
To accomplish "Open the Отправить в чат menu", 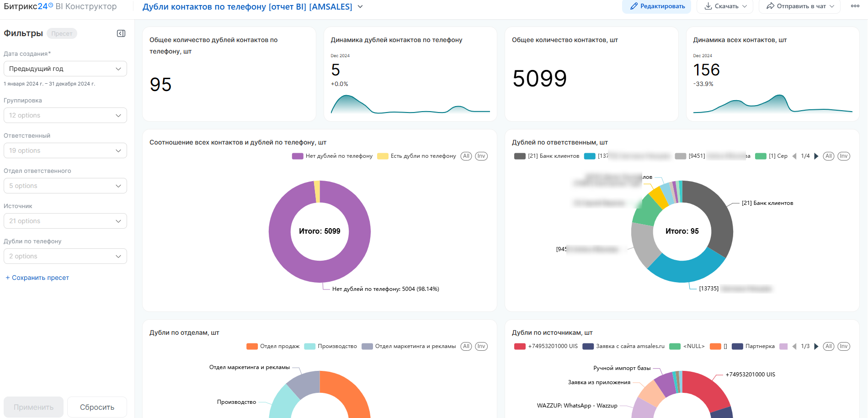I will click(799, 6).
